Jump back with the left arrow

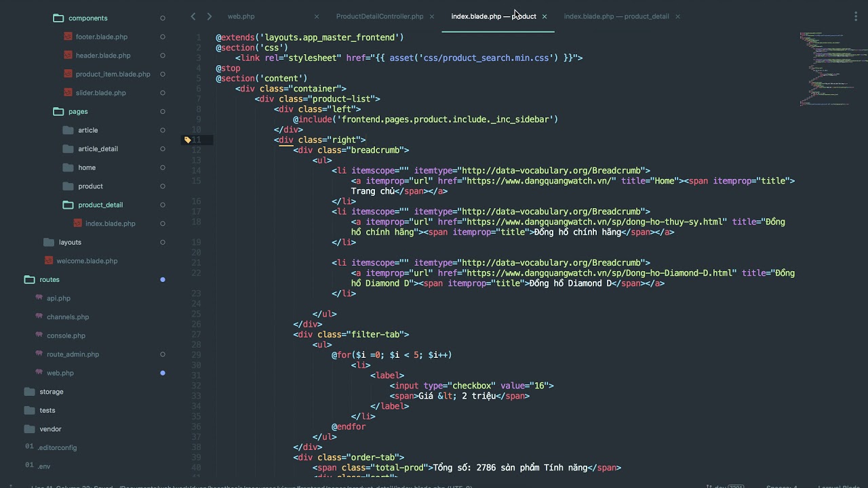tap(193, 16)
